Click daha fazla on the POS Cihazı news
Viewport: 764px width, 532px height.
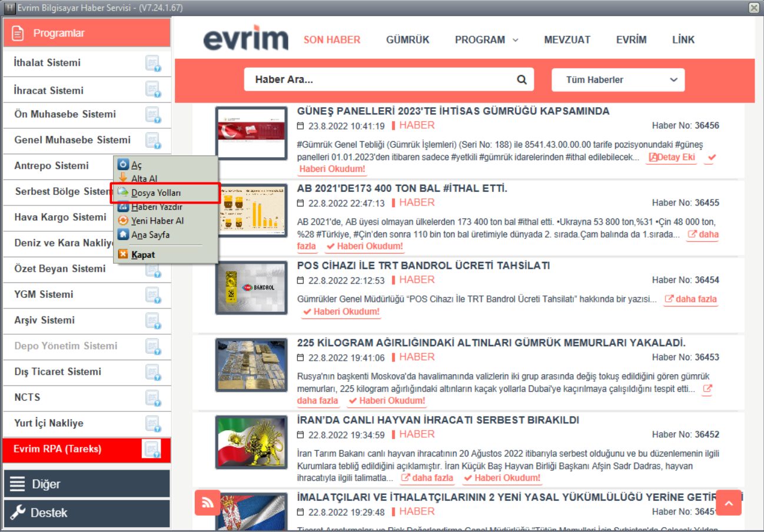[691, 299]
